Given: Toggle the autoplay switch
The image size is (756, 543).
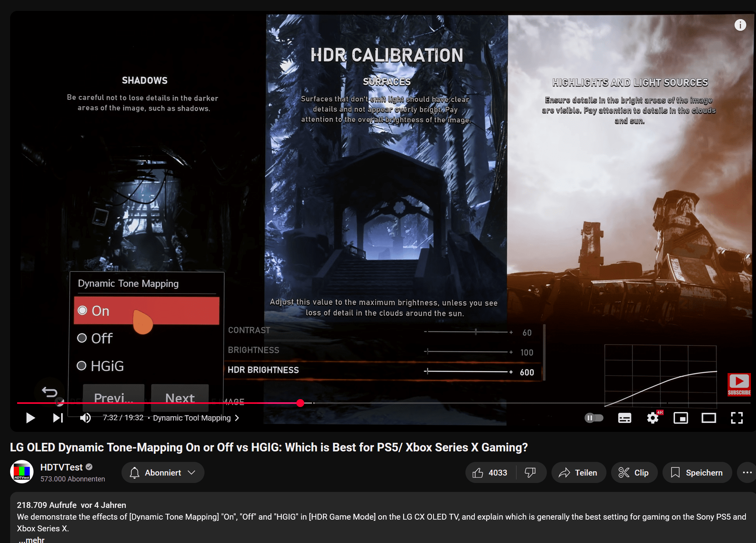Looking at the screenshot, I should tap(594, 418).
